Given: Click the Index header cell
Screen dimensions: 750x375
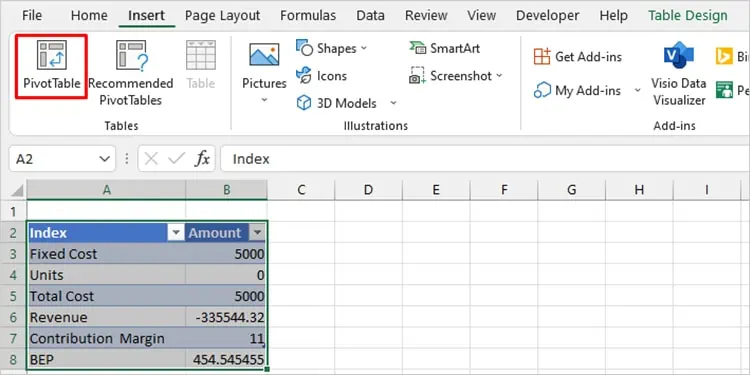Looking at the screenshot, I should (106, 233).
